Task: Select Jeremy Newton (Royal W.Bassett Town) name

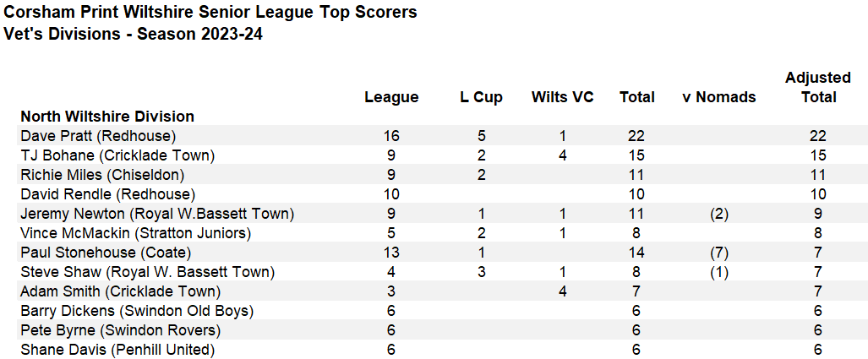Action: pos(157,214)
